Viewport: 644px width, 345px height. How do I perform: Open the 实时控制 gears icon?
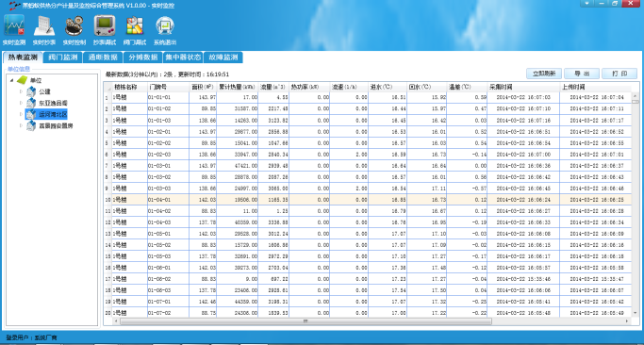tap(74, 25)
